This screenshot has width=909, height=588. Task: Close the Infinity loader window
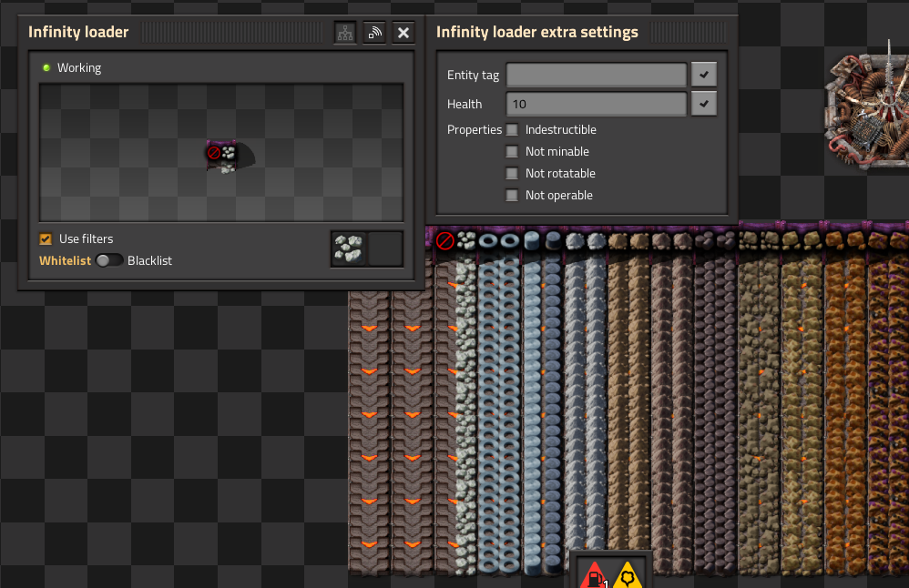click(x=403, y=33)
